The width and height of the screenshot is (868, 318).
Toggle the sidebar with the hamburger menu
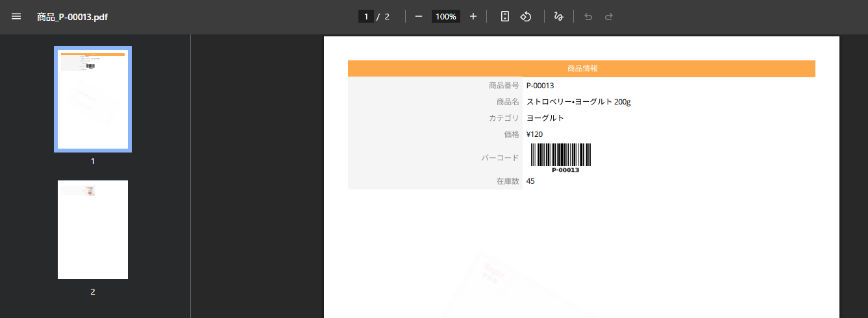tap(16, 16)
